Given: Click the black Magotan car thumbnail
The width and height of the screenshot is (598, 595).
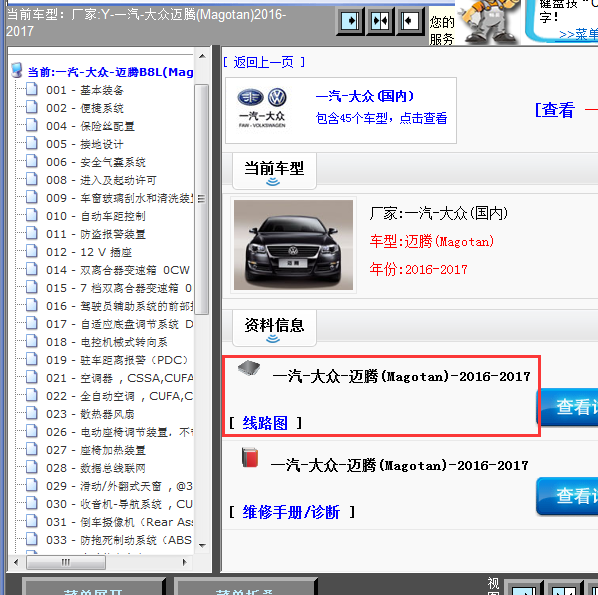Looking at the screenshot, I should click(293, 245).
